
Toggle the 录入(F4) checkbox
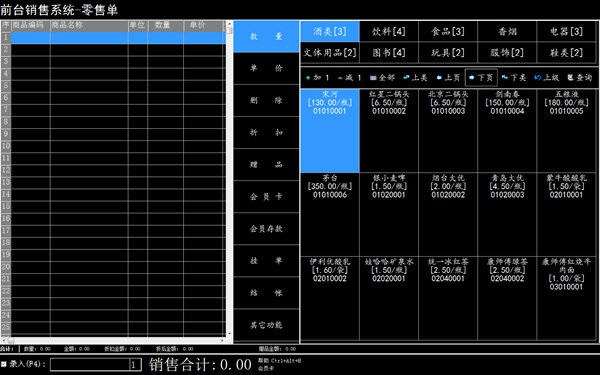pyautogui.click(x=3, y=364)
